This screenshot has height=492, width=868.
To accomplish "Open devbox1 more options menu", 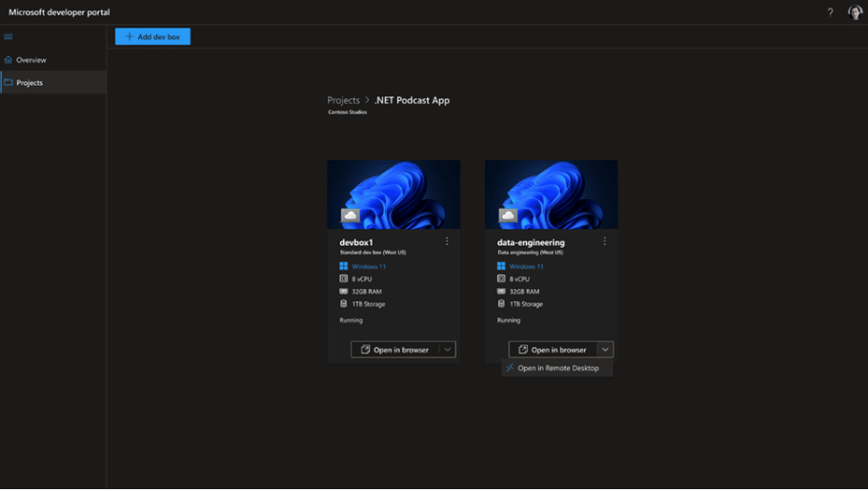I will (x=447, y=241).
